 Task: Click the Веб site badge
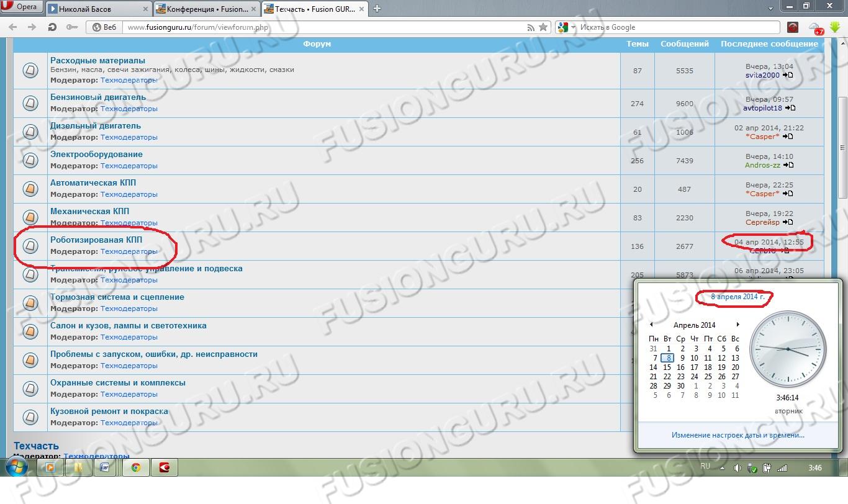[104, 27]
